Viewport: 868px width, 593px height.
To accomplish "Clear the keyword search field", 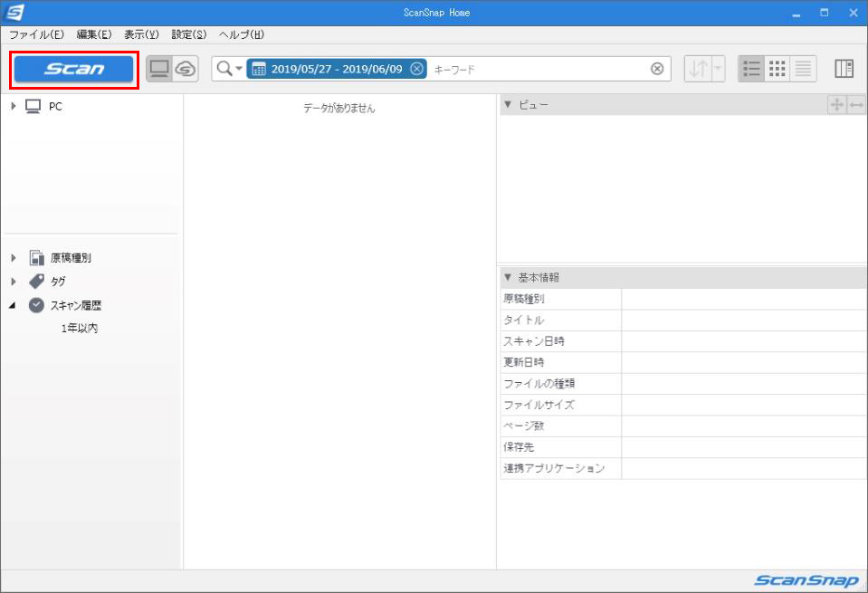I will click(x=657, y=69).
